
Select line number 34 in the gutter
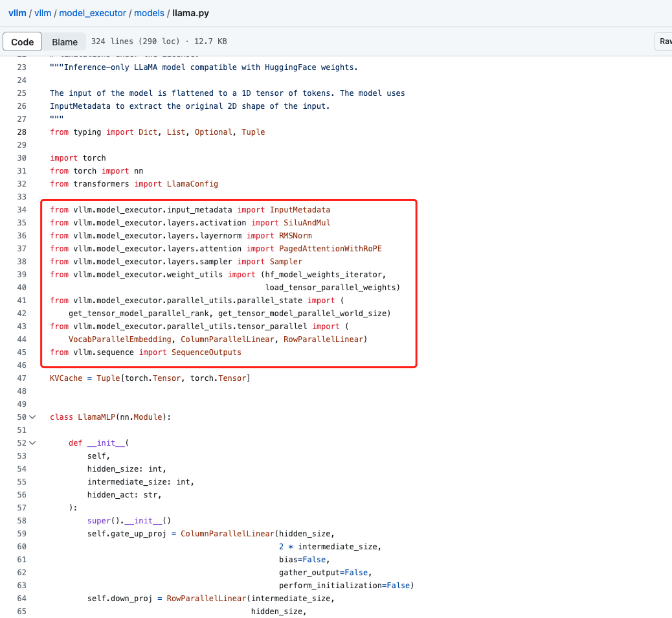point(21,210)
